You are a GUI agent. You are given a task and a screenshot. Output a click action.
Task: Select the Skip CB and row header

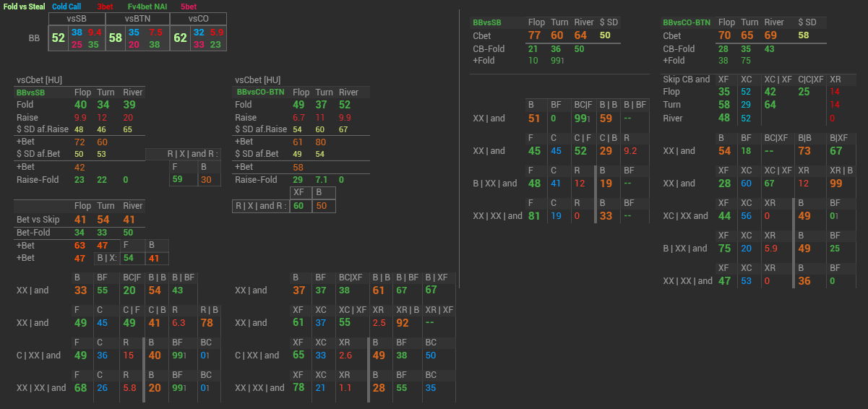tap(687, 79)
